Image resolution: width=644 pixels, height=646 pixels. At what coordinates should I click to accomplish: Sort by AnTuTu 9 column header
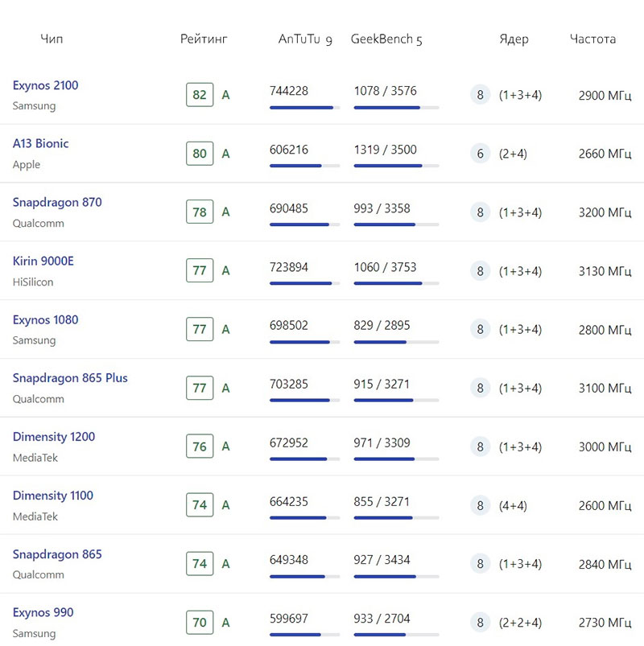[305, 39]
